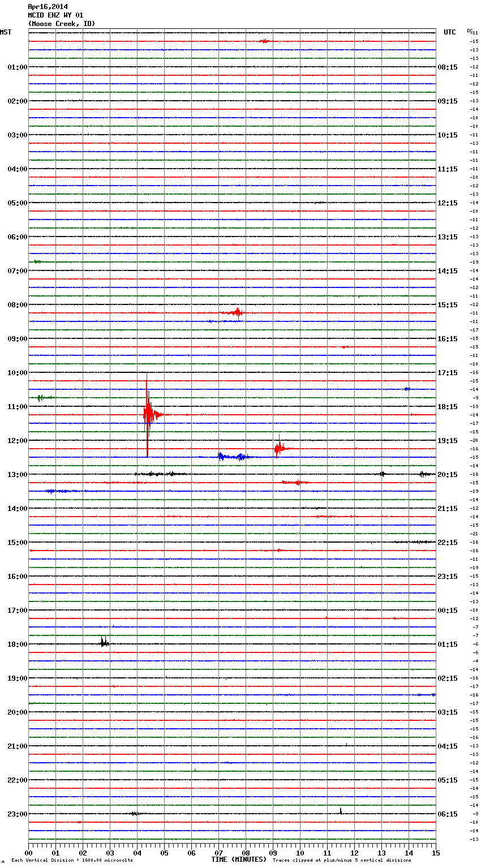
Task: Click minute 00 on the time axis
Action: click(29, 853)
